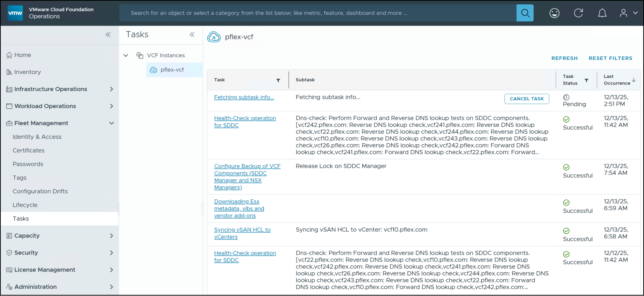This screenshot has width=644, height=296.
Task: Open Downloading Esx metadata vibs link
Action: (239, 208)
